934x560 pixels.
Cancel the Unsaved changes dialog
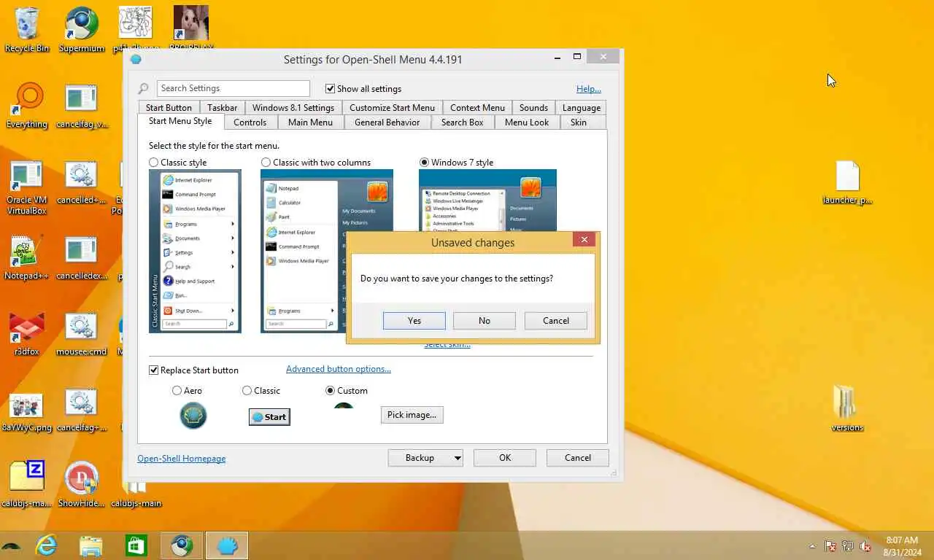tap(556, 321)
